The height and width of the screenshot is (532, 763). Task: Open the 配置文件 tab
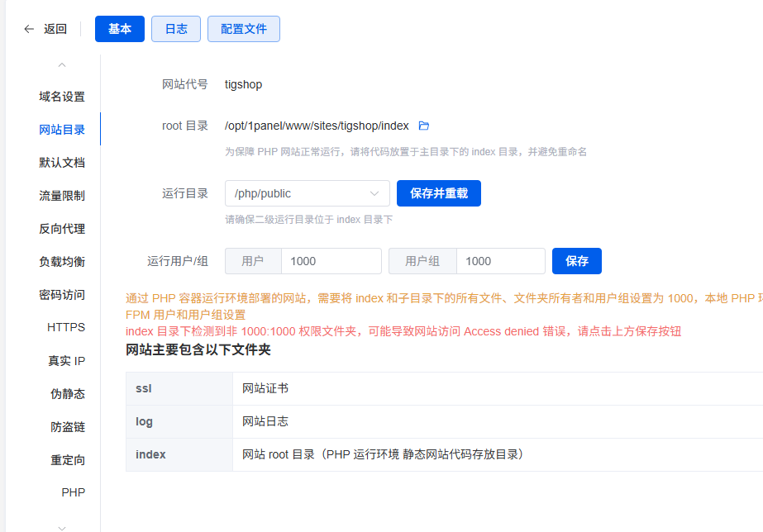(244, 29)
